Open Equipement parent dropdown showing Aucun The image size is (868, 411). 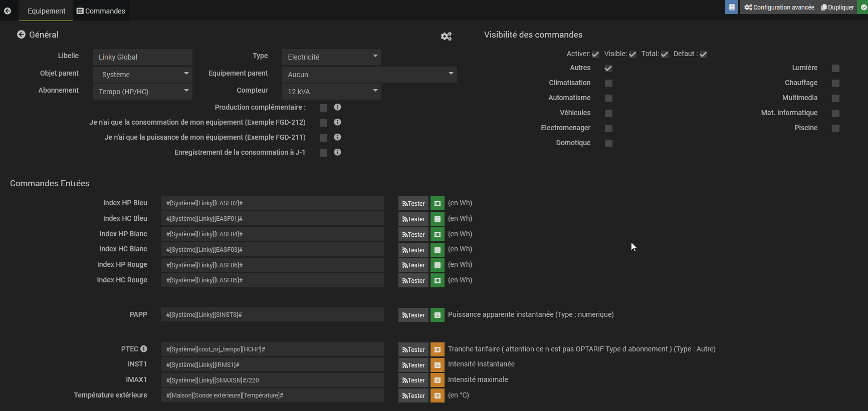369,75
